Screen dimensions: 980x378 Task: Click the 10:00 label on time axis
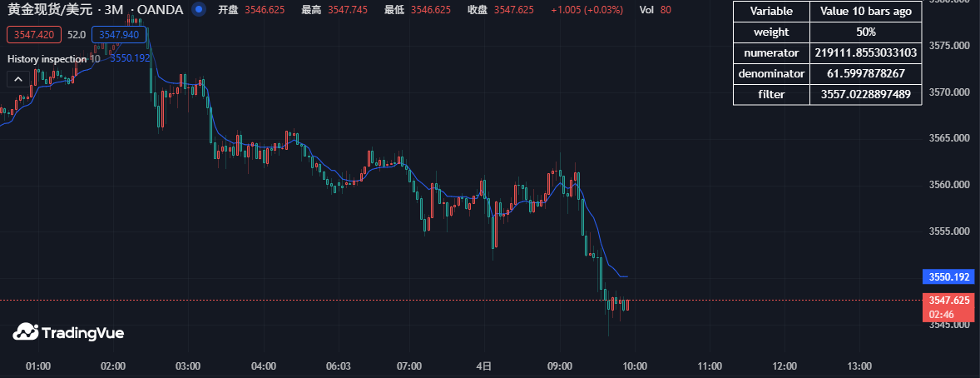point(636,366)
